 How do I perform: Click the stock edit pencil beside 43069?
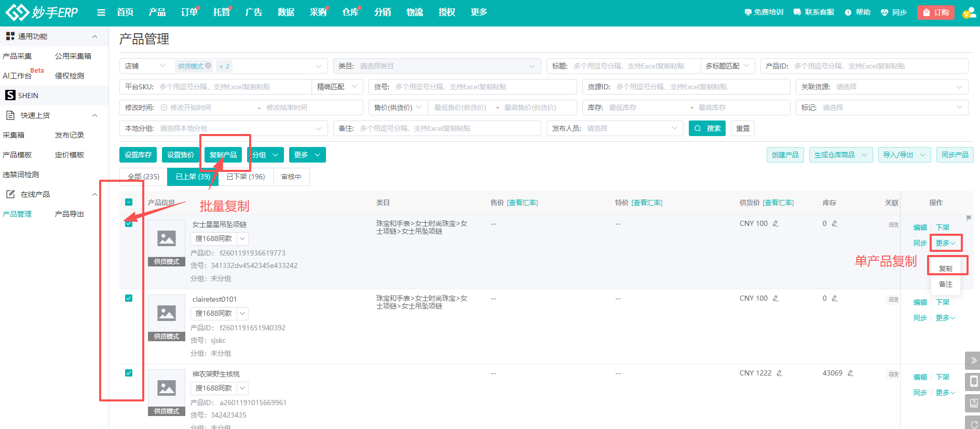[x=850, y=373]
